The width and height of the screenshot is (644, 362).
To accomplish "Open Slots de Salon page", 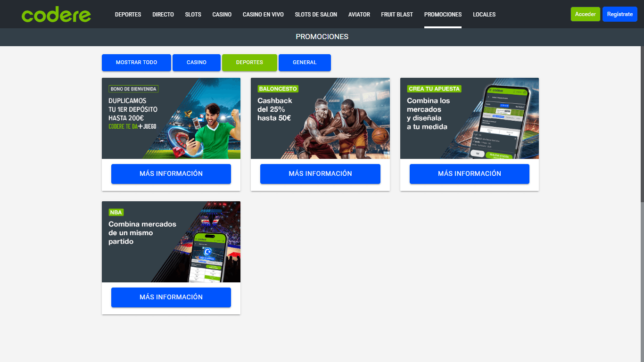I will coord(316,15).
